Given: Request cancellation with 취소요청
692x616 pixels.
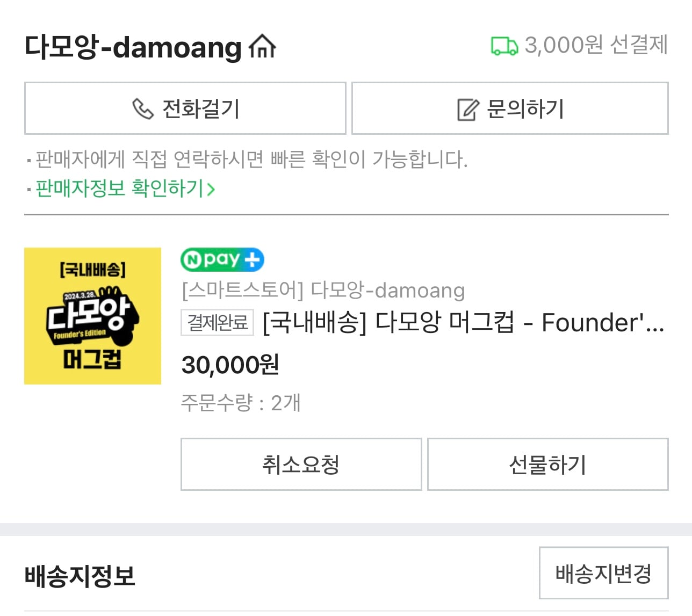Looking at the screenshot, I should tap(301, 464).
